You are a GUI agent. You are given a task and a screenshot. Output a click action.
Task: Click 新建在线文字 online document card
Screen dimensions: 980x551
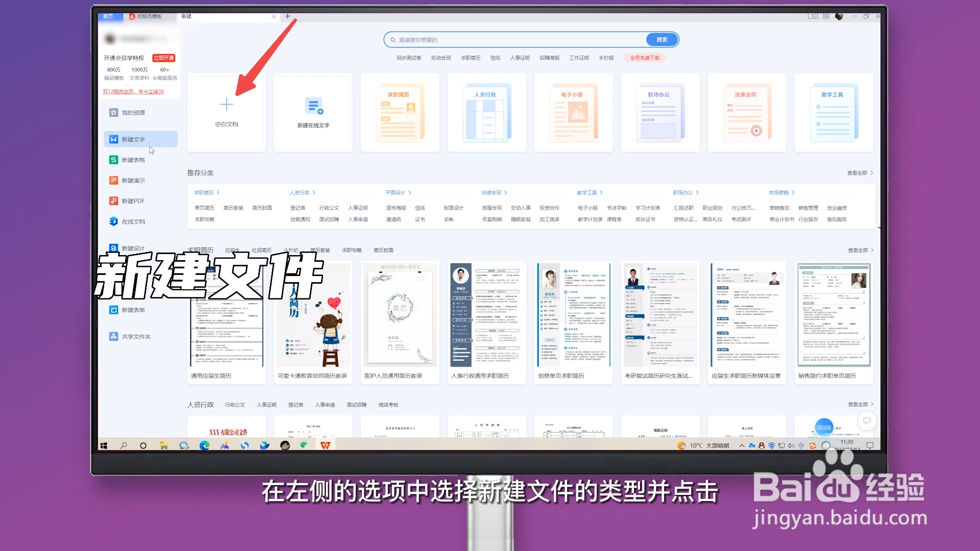[x=313, y=113]
